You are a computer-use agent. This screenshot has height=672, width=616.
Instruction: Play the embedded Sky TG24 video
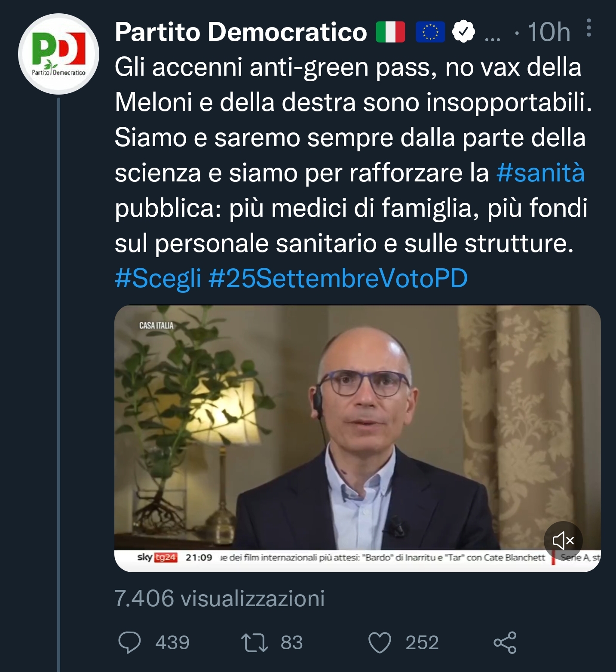[357, 439]
